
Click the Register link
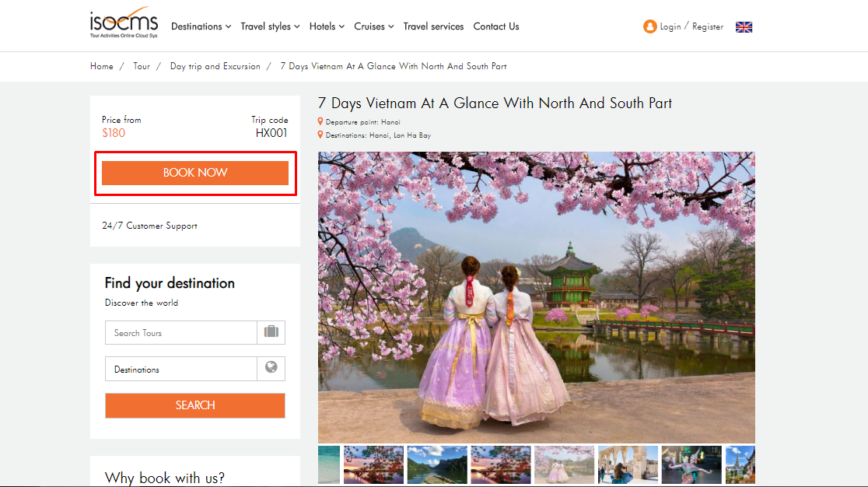708,26
